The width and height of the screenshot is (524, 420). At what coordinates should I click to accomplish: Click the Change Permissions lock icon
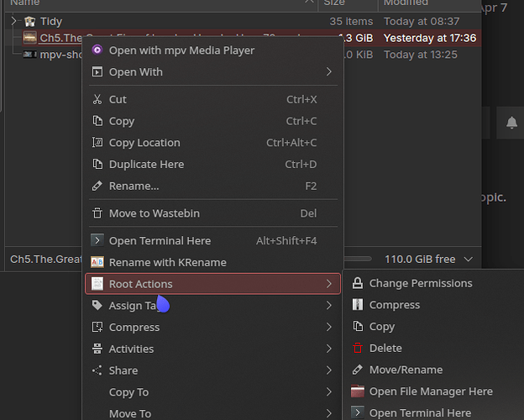click(x=358, y=283)
